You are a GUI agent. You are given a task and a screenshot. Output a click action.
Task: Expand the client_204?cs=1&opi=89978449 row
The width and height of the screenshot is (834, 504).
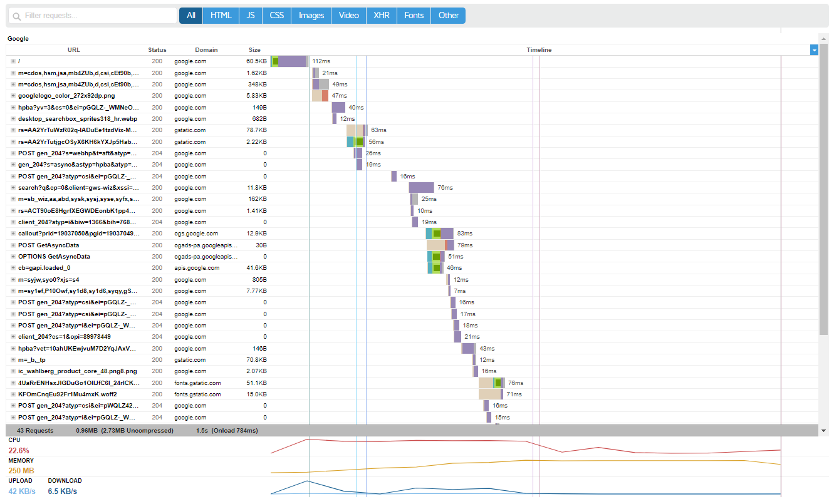[13, 337]
